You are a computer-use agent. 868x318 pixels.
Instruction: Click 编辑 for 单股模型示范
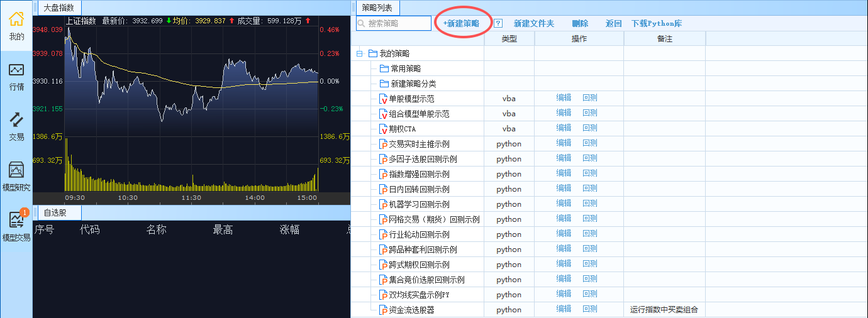coord(564,97)
